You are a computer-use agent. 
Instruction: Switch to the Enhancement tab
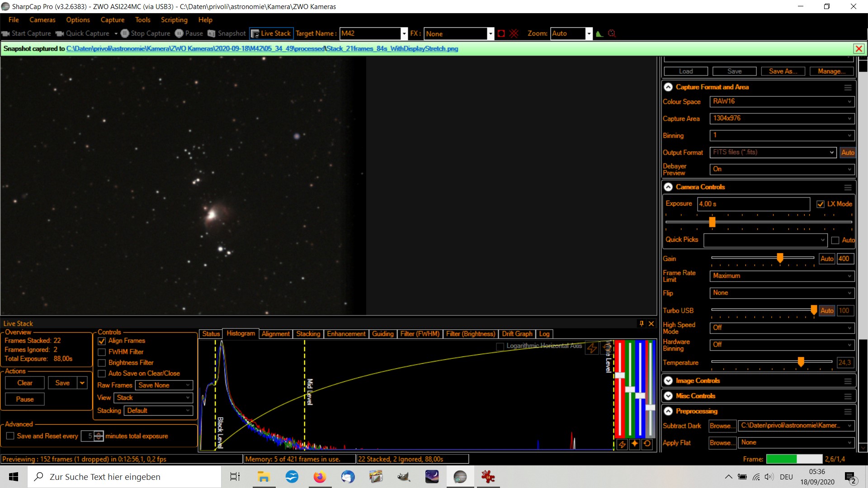pyautogui.click(x=346, y=334)
